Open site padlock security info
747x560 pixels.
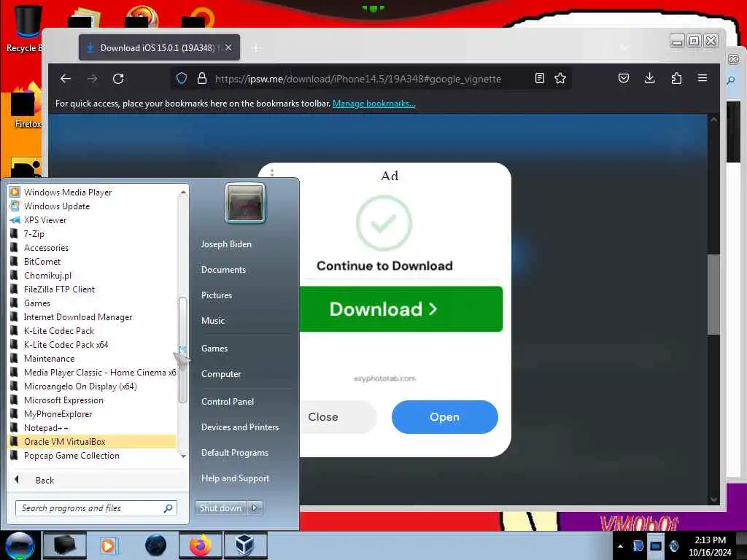(202, 79)
